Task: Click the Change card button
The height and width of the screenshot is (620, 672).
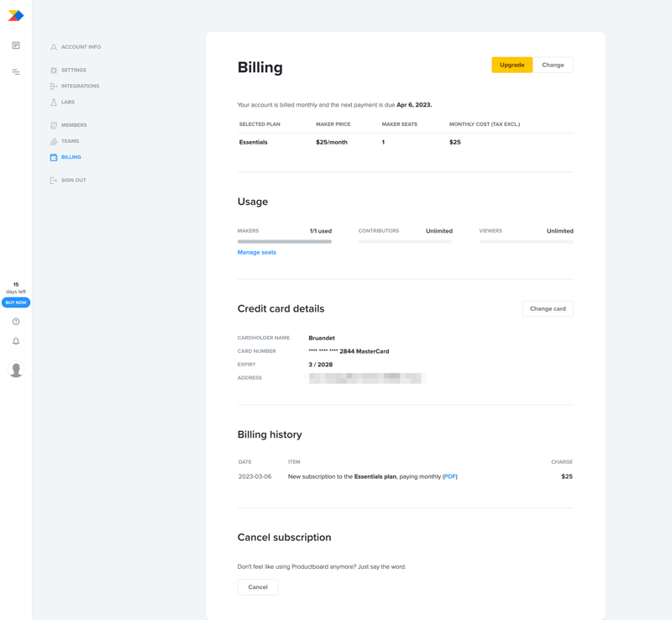Action: pyautogui.click(x=548, y=308)
